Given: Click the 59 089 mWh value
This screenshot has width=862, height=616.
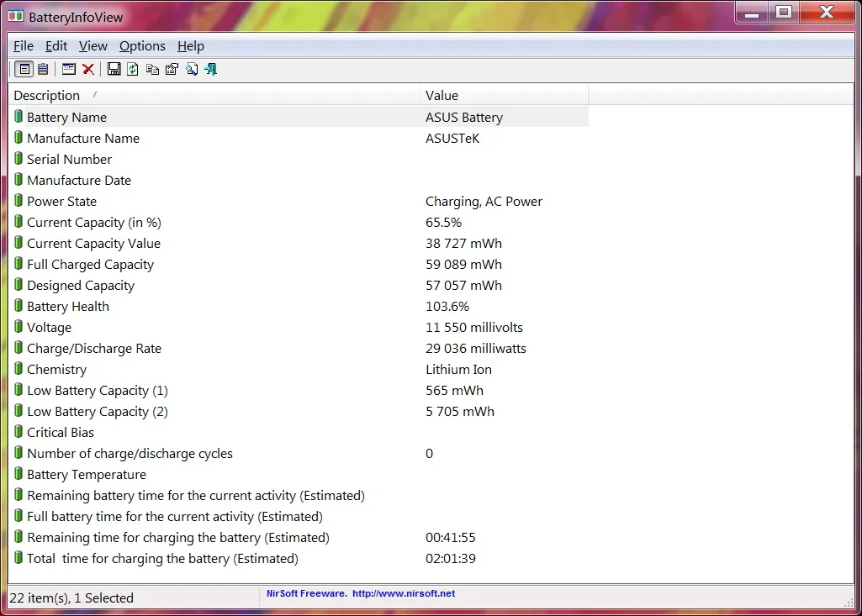Looking at the screenshot, I should click(463, 265).
